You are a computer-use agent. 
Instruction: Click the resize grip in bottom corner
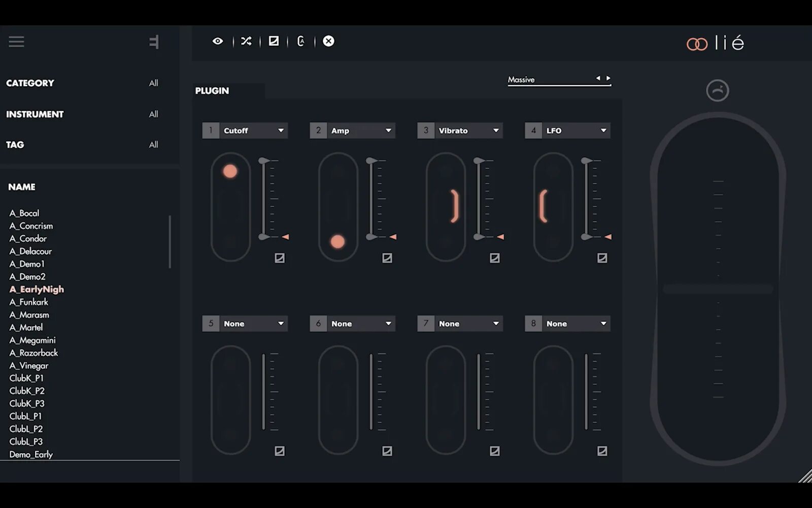805,476
